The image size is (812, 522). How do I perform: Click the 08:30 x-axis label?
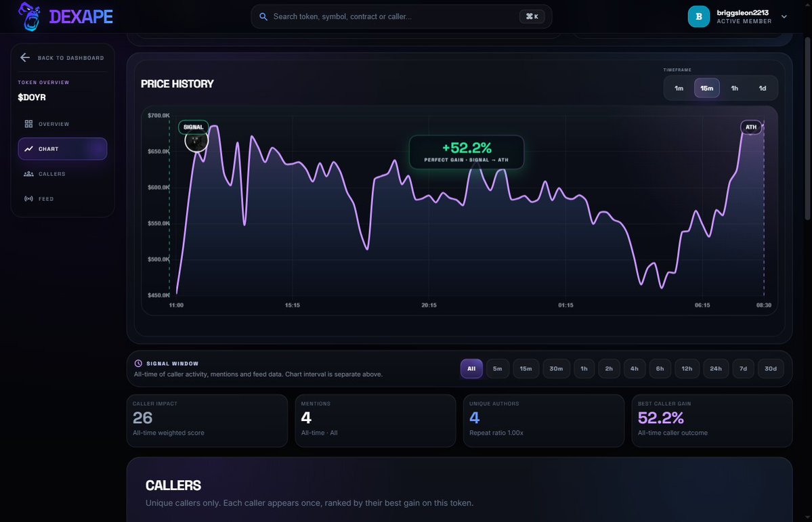[x=764, y=305]
